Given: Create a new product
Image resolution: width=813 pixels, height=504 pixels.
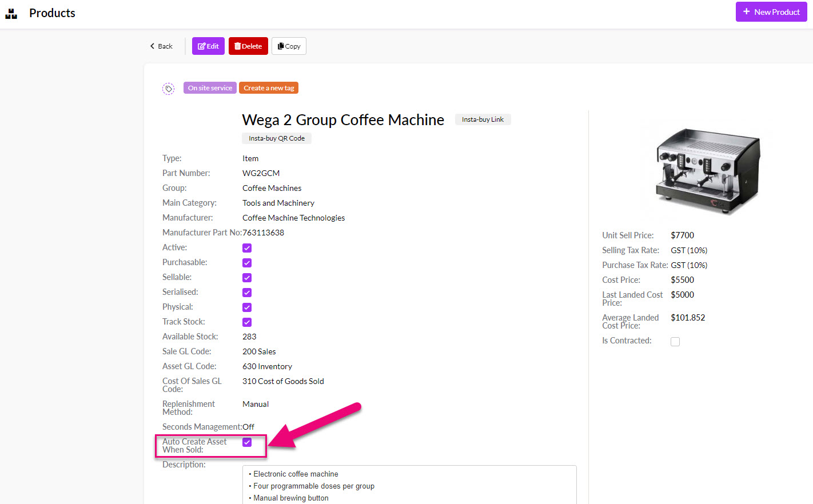Looking at the screenshot, I should click(x=771, y=12).
